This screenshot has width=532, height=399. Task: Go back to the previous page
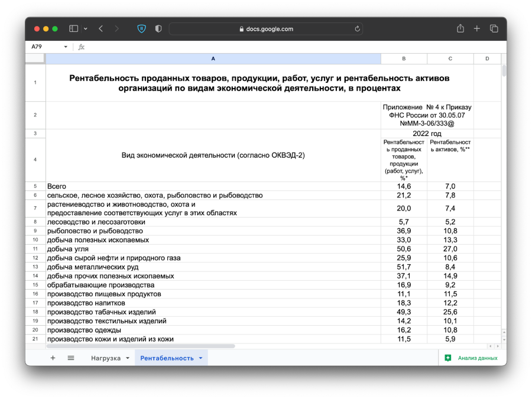pyautogui.click(x=101, y=28)
